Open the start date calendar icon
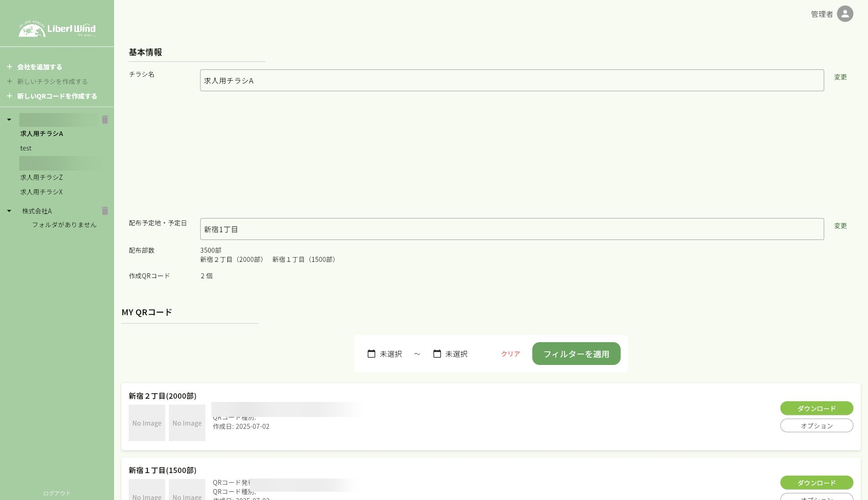The image size is (868, 500). click(371, 354)
